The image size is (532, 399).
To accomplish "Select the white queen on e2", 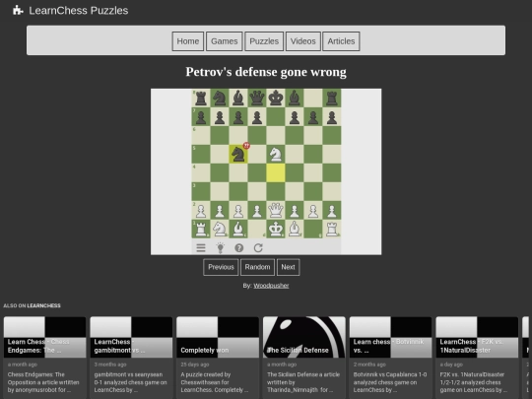I will coord(276,210).
